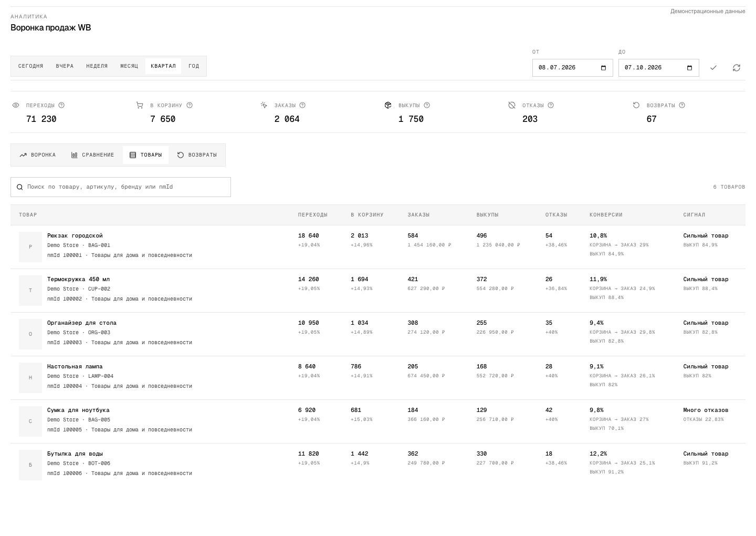The height and width of the screenshot is (536, 756).
Task: Click the box icon beside Выкупы metric
Action: tap(388, 105)
